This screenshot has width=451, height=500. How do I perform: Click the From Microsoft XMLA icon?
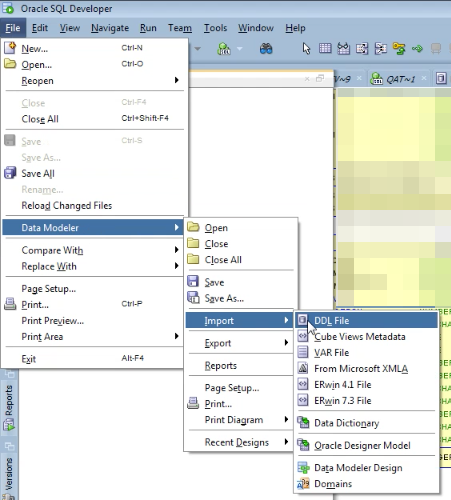click(302, 368)
